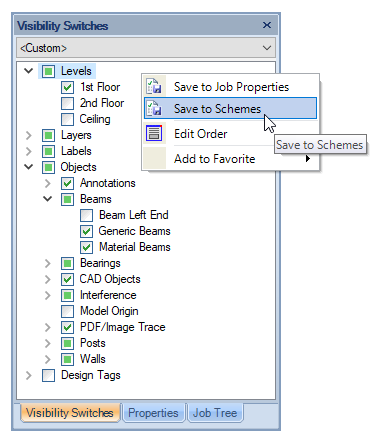Click the Visibility Switches panel title
This screenshot has width=380, height=445.
pos(63,26)
